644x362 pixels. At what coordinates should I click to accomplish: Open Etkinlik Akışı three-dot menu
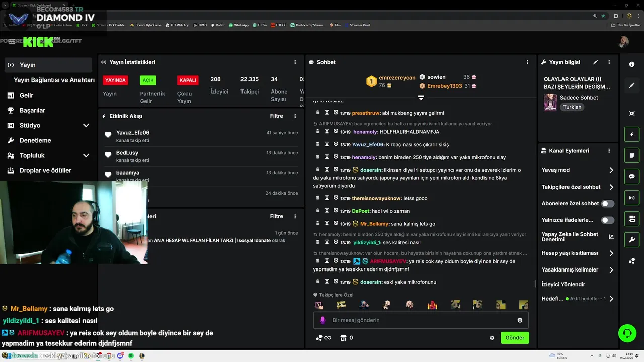point(295,116)
